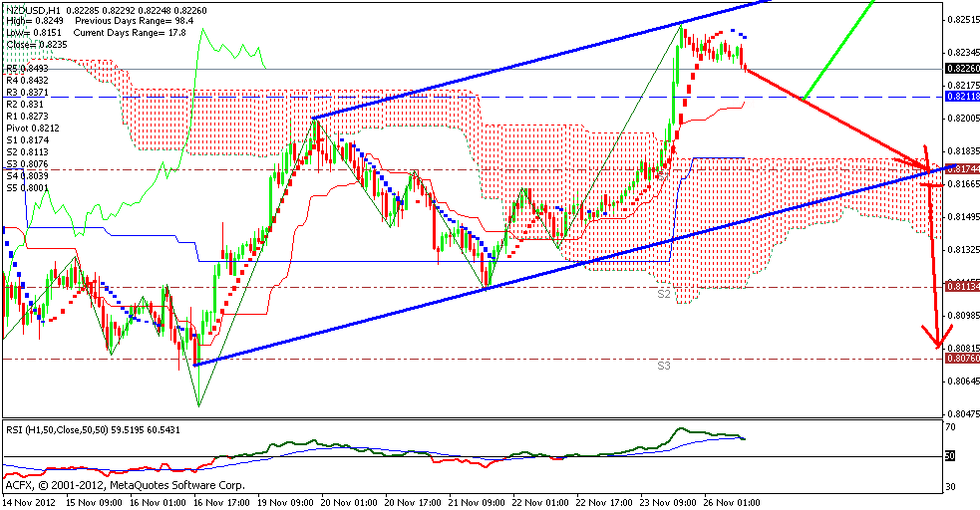Click RSI scale value 30
Image resolution: width=980 pixels, height=510 pixels.
(951, 487)
